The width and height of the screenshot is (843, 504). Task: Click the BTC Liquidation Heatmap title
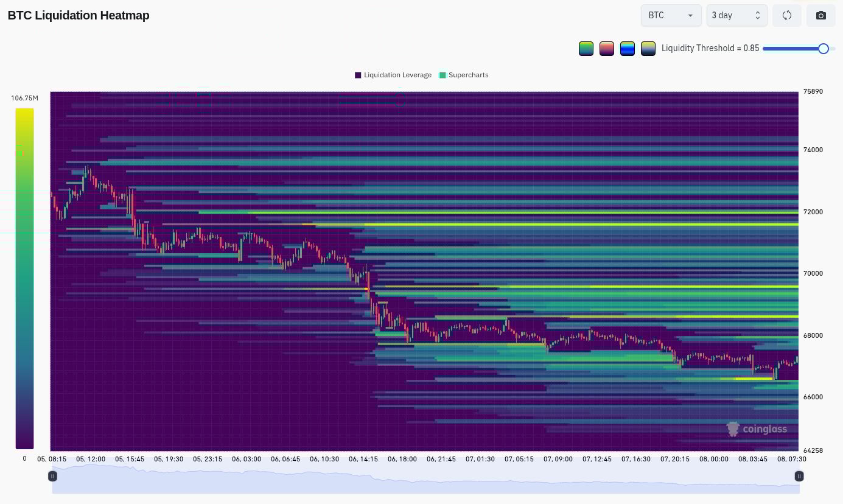pos(79,16)
